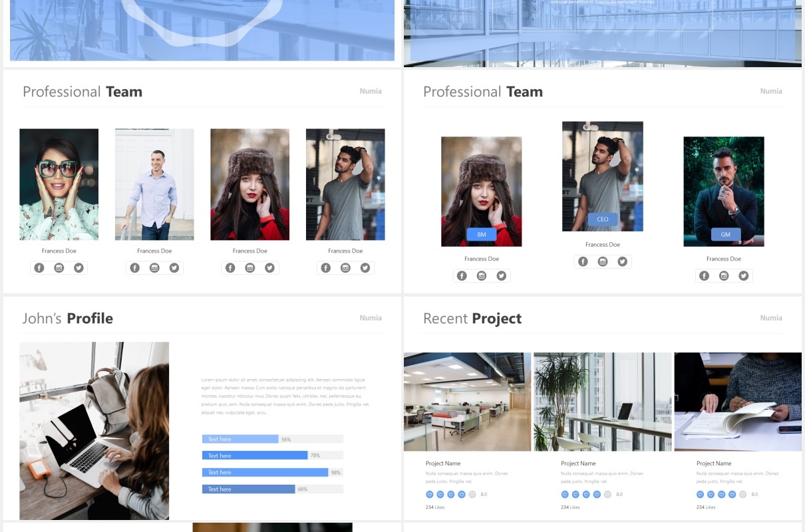This screenshot has height=532, width=805.
Task: Select John's Profile laptop photo
Action: click(x=94, y=431)
